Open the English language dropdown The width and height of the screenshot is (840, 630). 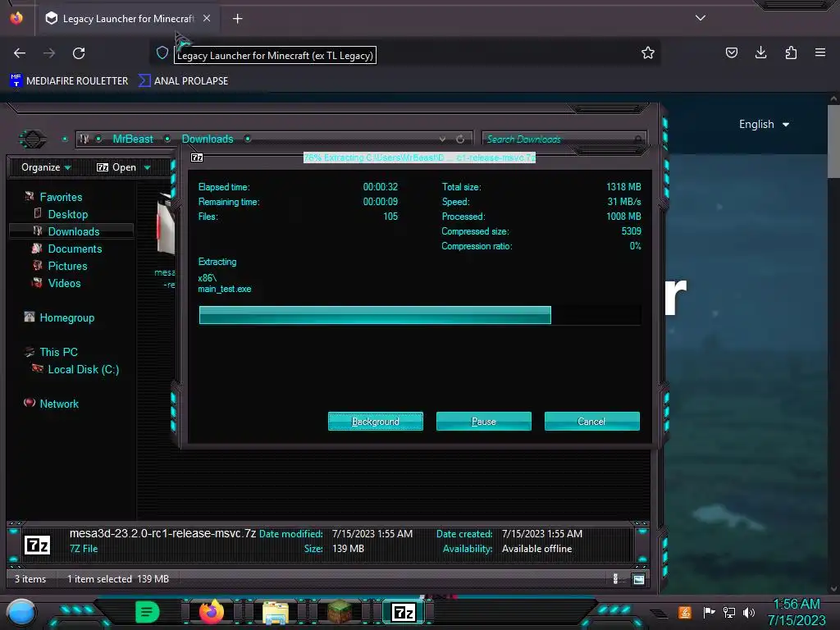pos(764,125)
